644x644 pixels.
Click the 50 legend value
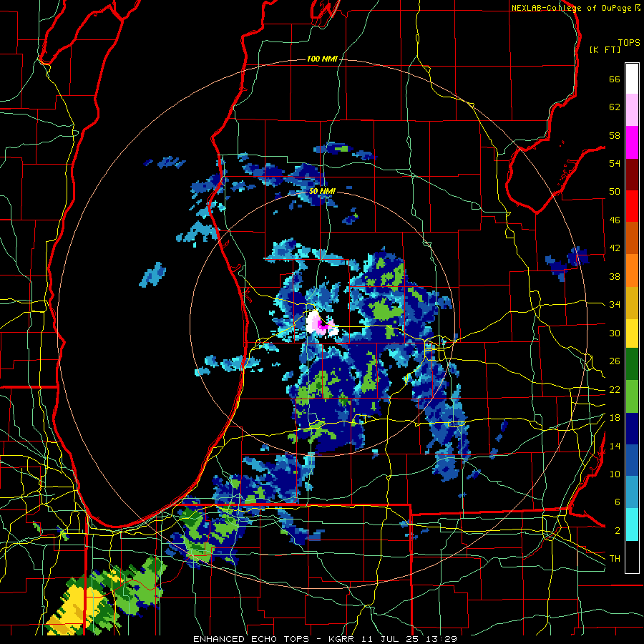615,191
